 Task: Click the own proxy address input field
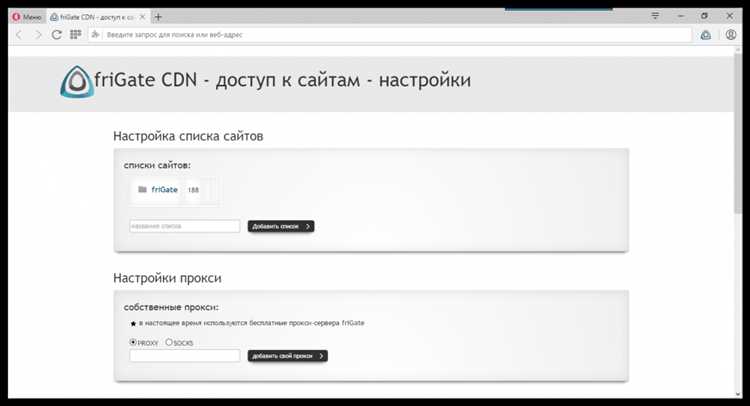(x=185, y=356)
